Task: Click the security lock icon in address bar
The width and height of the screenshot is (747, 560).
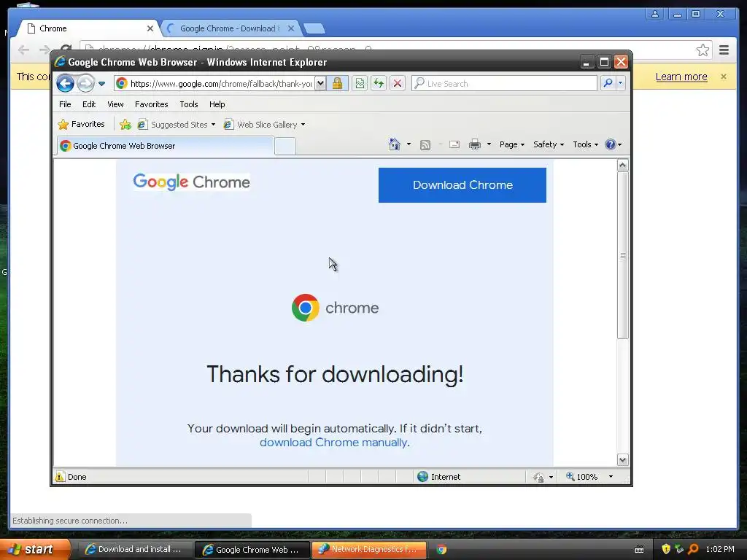Action: tap(337, 83)
